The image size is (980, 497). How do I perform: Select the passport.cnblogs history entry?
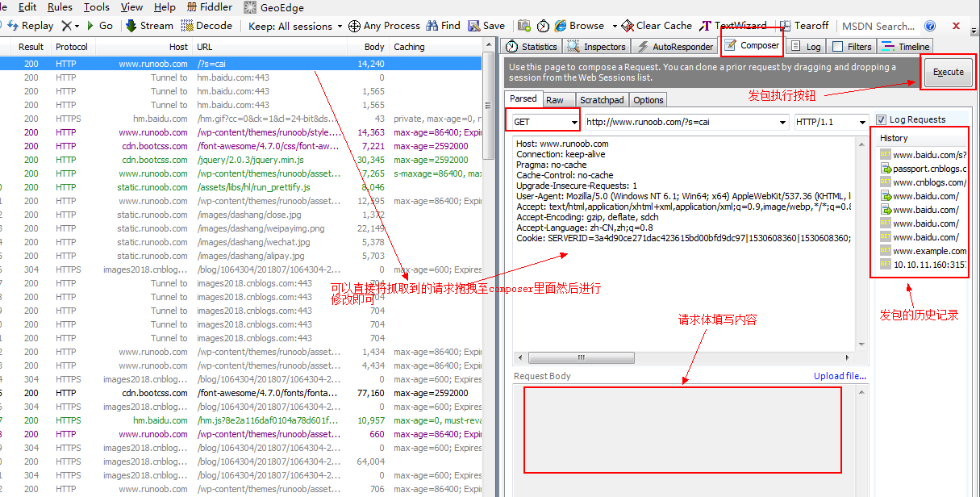point(922,169)
